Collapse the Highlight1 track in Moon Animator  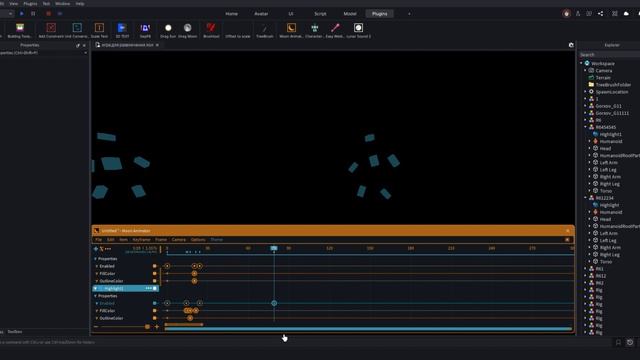pyautogui.click(x=96, y=288)
